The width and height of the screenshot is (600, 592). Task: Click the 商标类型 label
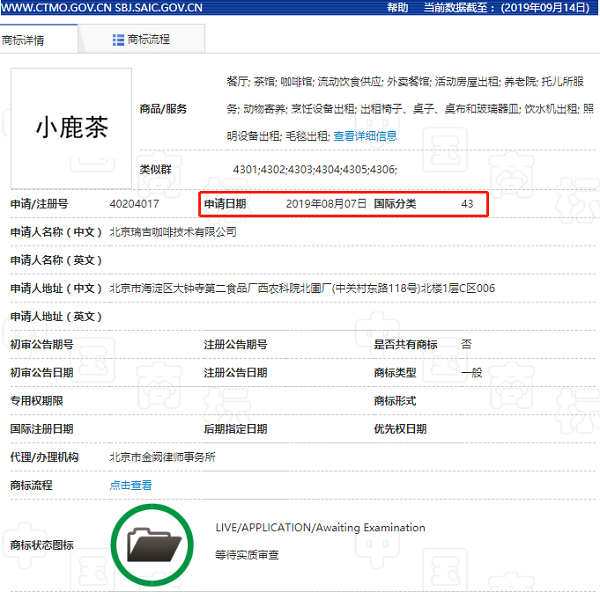(395, 372)
